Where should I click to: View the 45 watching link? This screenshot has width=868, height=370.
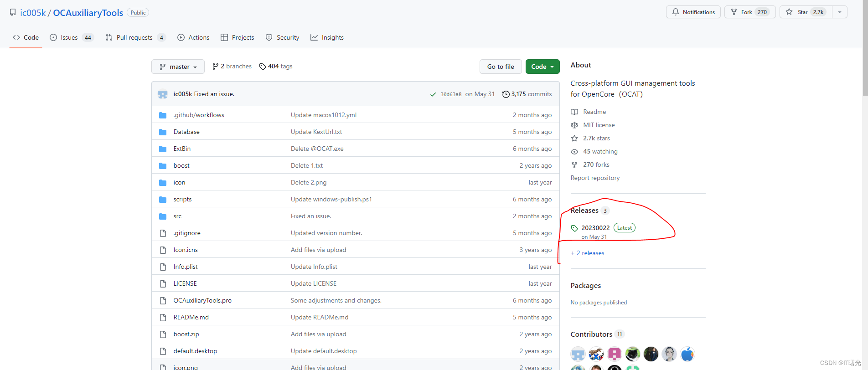coord(594,151)
